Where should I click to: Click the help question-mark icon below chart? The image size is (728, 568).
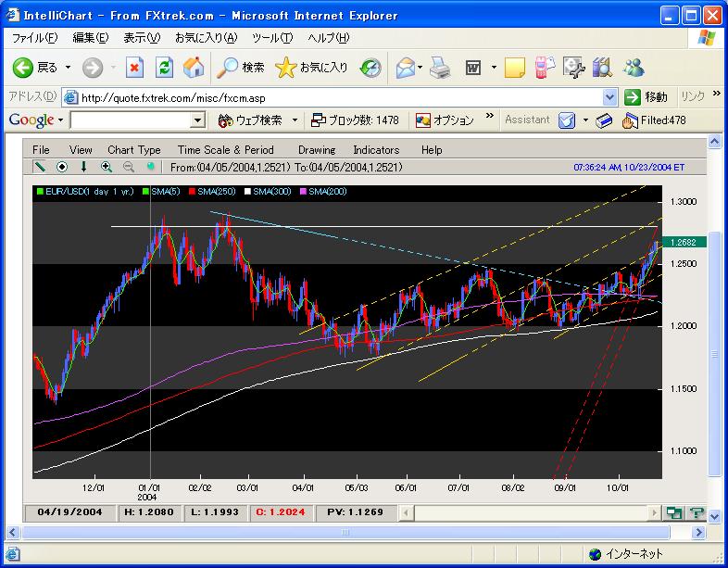click(697, 512)
